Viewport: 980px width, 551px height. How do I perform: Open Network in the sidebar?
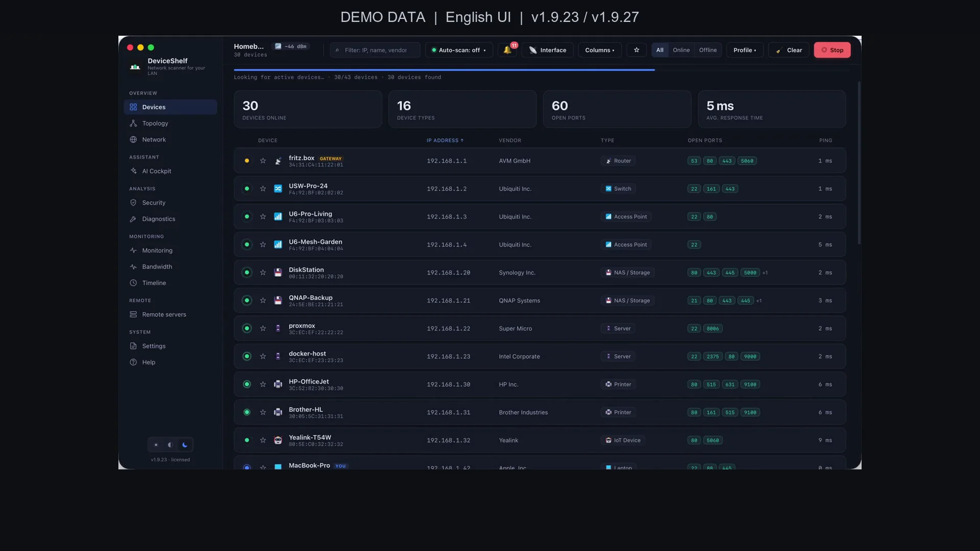[170, 140]
